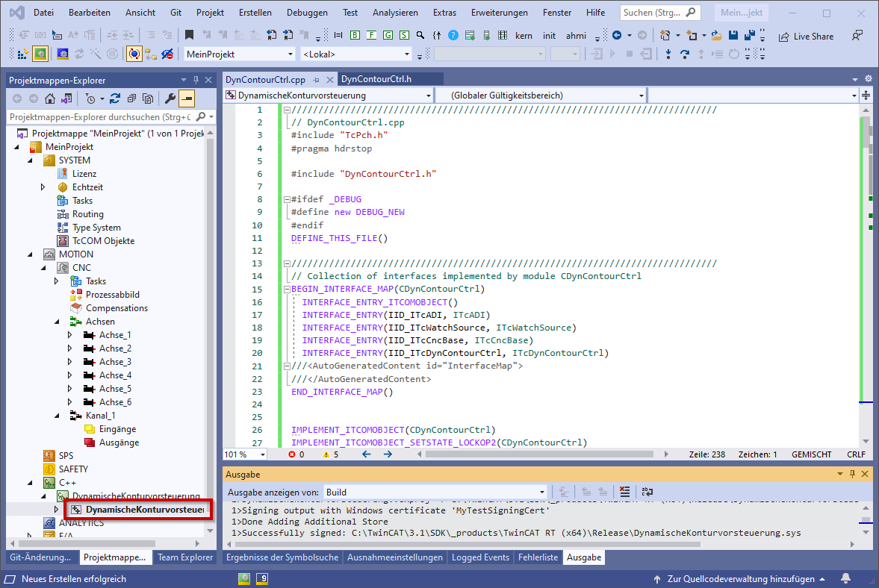The image size is (879, 588).
Task: Toggle the bookmark icon in the toolbar
Action: 190,35
